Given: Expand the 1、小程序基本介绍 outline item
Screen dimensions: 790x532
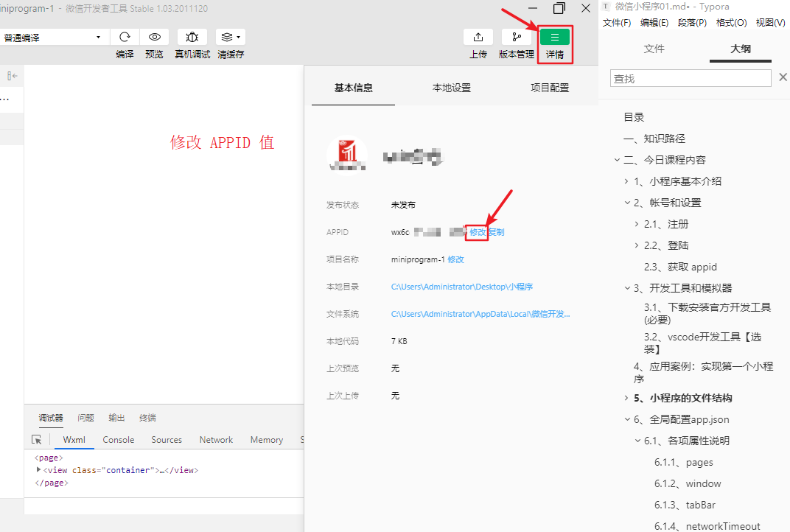Looking at the screenshot, I should tap(626, 181).
